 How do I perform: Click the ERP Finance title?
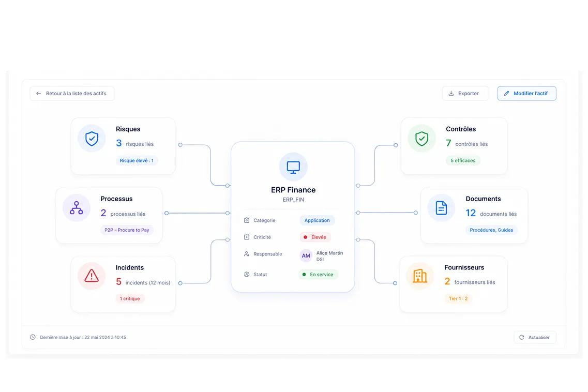click(293, 190)
